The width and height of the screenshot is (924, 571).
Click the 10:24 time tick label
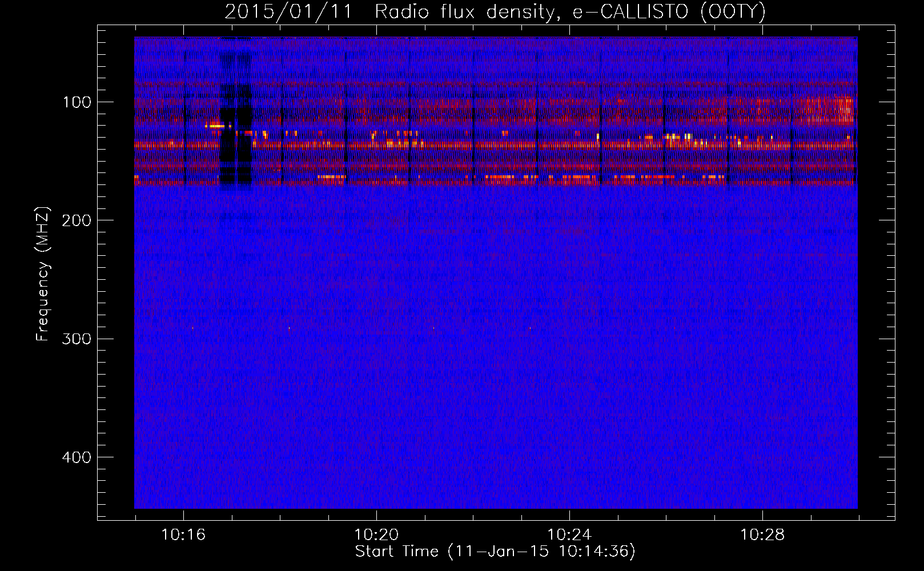(x=569, y=534)
